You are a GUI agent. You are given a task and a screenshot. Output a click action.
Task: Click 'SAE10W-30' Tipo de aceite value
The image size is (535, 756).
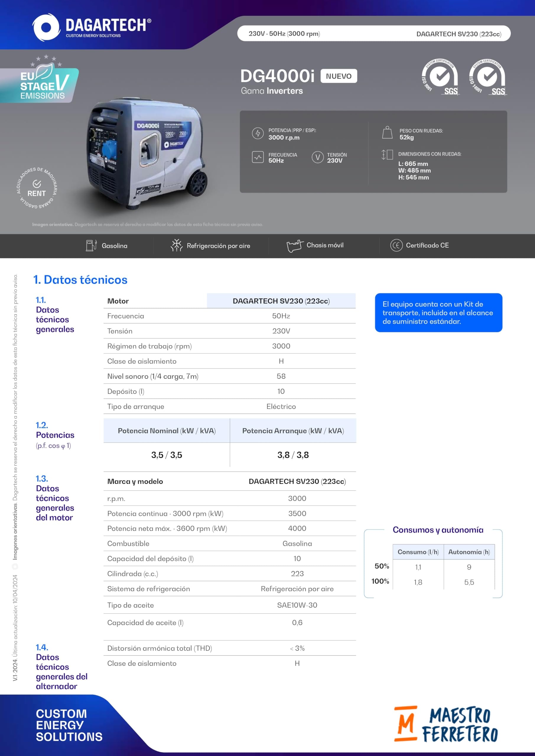tap(297, 605)
